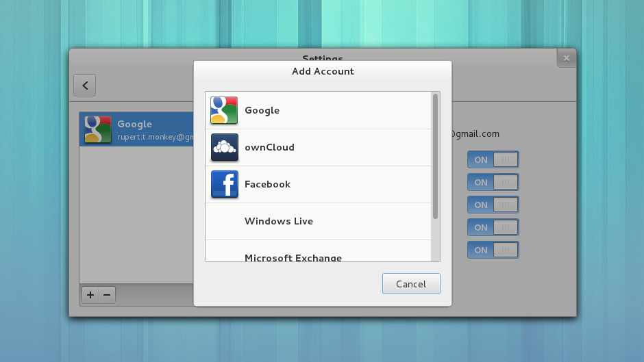Toggle the first ON switch in Settings
Viewport: 644px width, 362px height.
click(493, 159)
